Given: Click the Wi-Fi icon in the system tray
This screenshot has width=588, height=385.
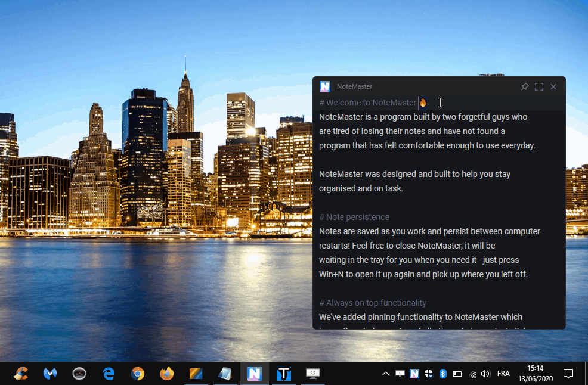Looking at the screenshot, I should [472, 374].
